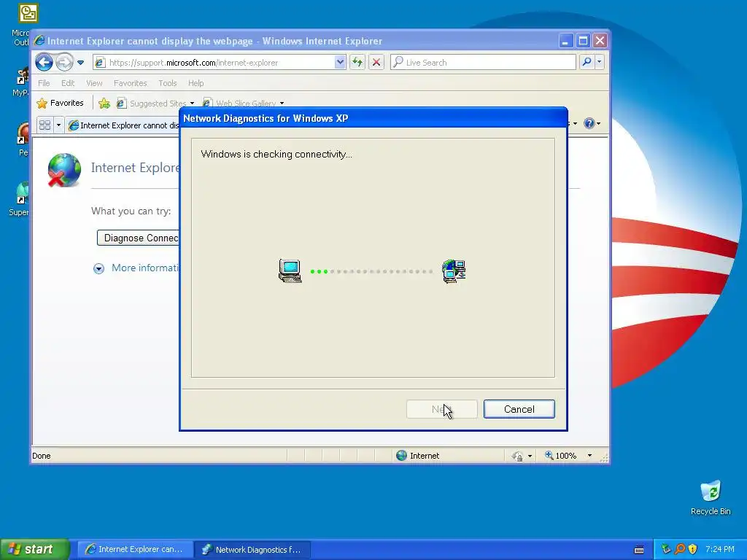The height and width of the screenshot is (560, 747).
Task: Click the 'What you can try:' text
Action: [x=131, y=211]
